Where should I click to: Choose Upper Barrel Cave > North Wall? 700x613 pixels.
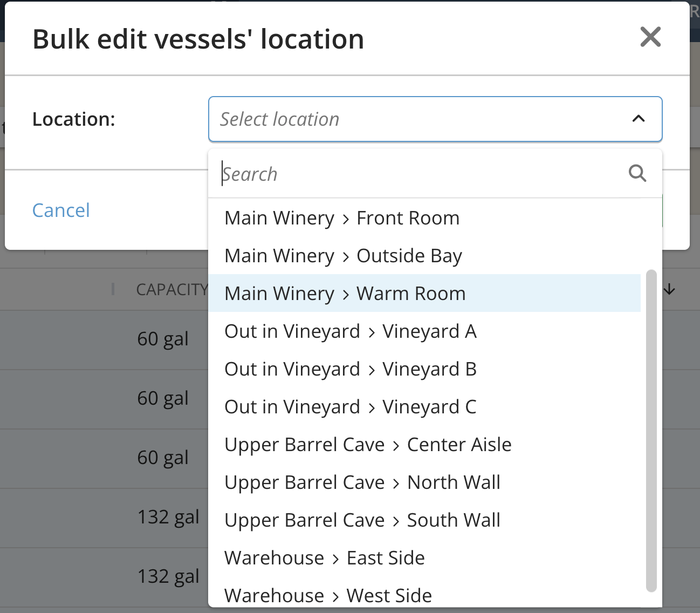424,482
